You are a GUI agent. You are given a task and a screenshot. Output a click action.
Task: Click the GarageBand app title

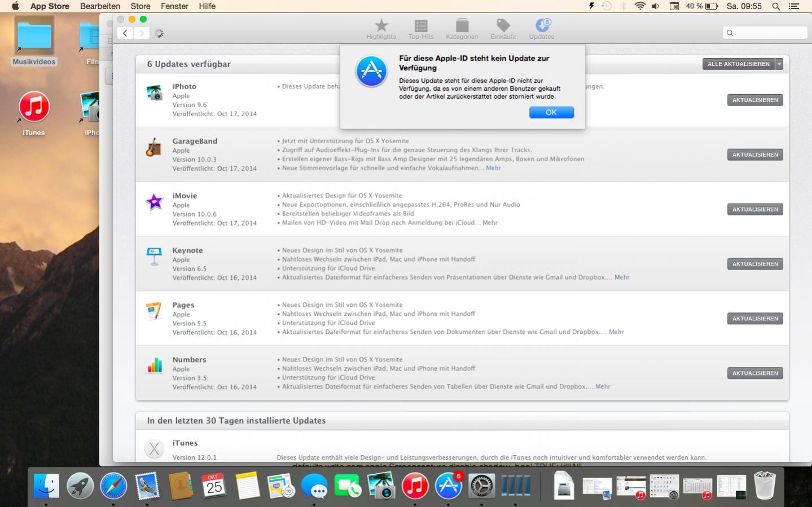click(195, 141)
